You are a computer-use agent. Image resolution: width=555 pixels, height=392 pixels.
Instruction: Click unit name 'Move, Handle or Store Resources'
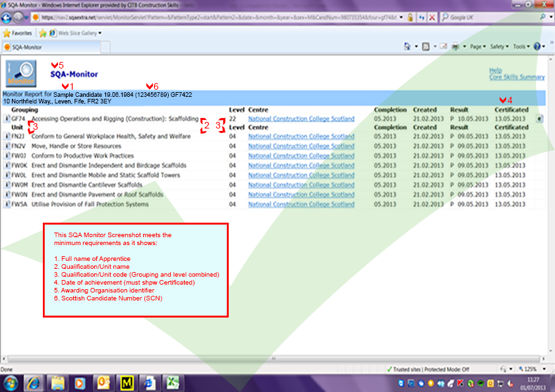click(x=76, y=146)
